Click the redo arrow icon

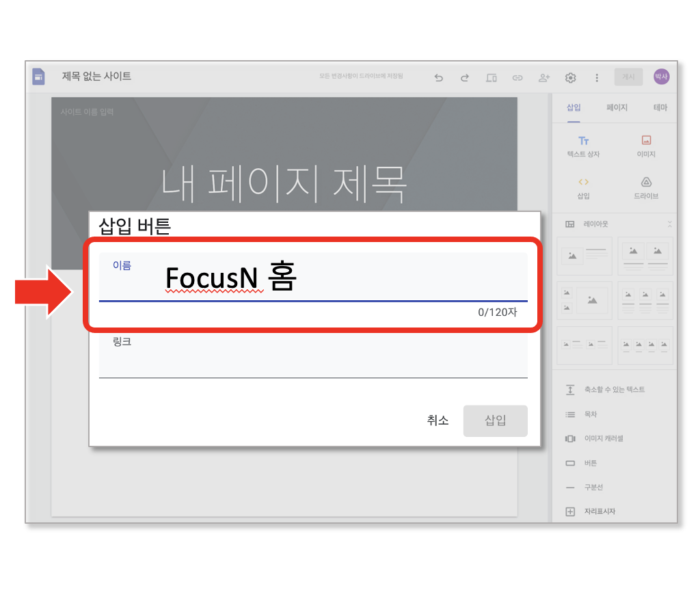click(465, 78)
